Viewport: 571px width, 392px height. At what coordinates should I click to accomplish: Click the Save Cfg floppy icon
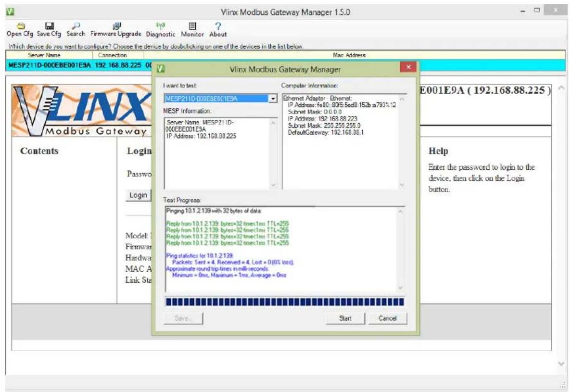(x=49, y=26)
